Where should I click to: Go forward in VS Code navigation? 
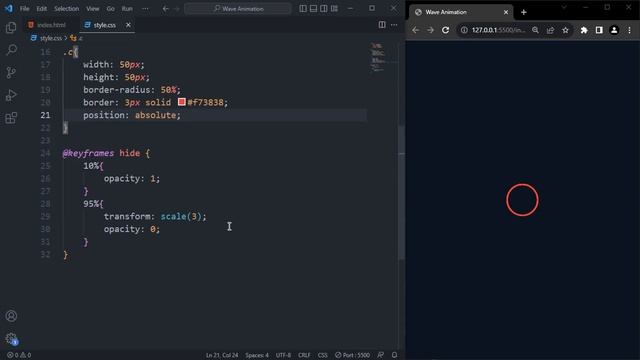click(x=176, y=8)
